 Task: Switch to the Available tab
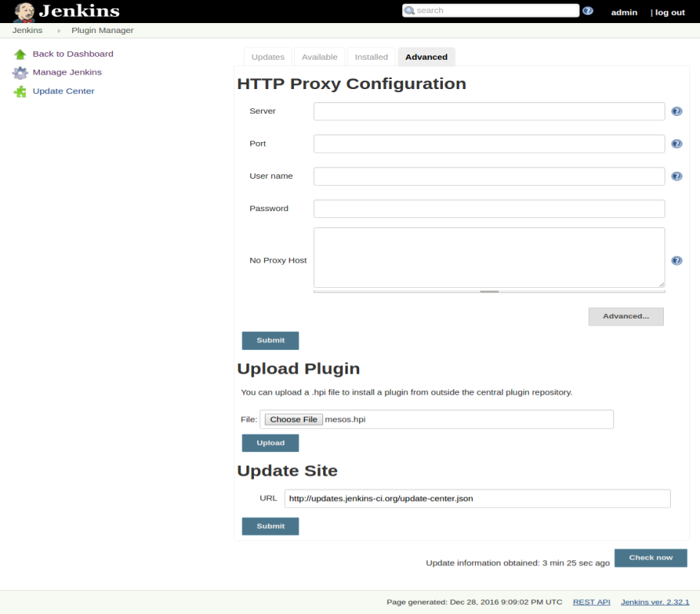tap(319, 57)
